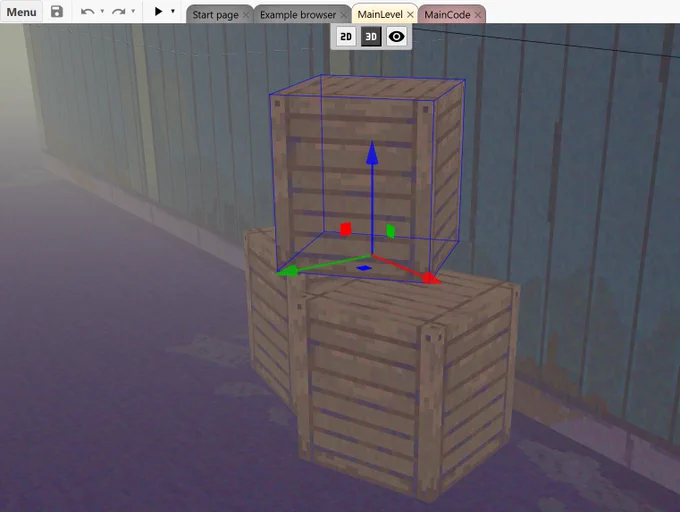Toggle the eye preview visibility button
680x512 pixels.
pyautogui.click(x=396, y=37)
